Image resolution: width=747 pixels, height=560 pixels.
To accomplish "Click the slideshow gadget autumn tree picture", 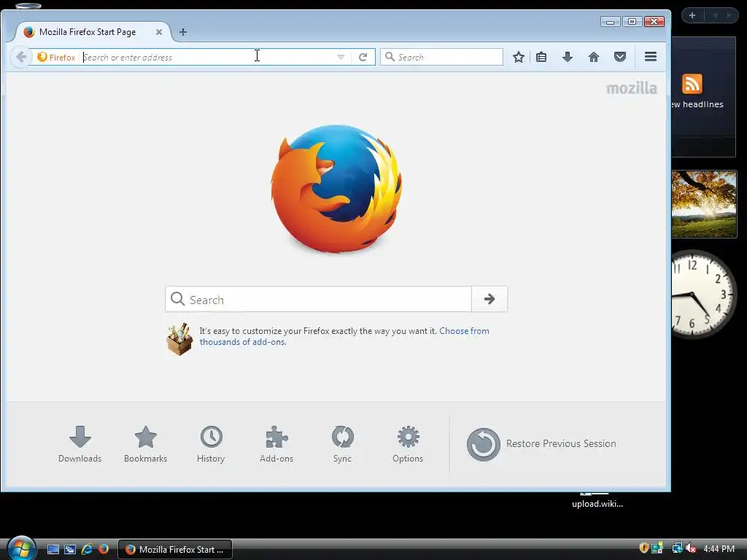I will point(704,204).
